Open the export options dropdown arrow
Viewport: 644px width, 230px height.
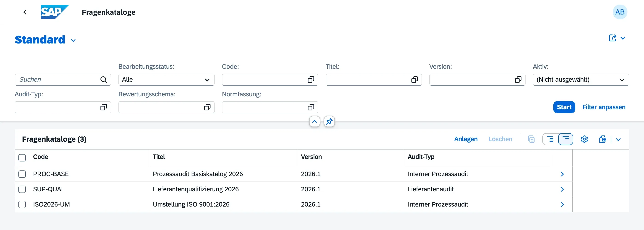click(618, 140)
